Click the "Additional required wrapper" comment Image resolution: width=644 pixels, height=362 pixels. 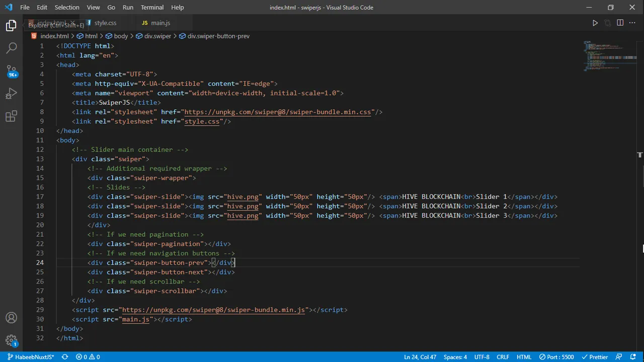click(157, 168)
